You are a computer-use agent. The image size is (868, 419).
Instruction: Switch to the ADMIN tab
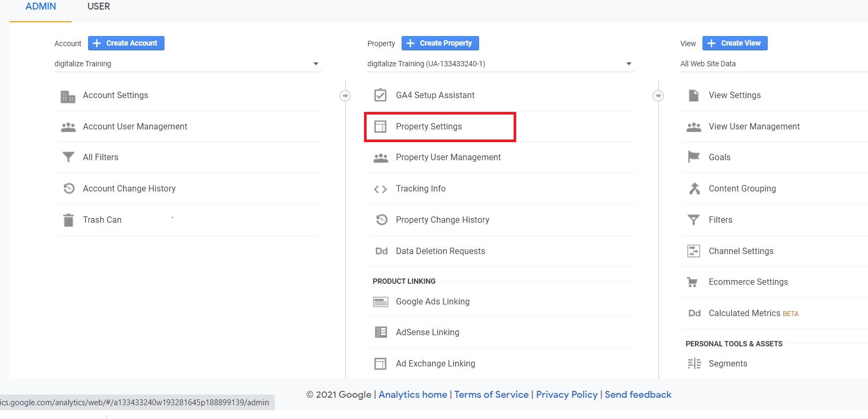[x=41, y=7]
